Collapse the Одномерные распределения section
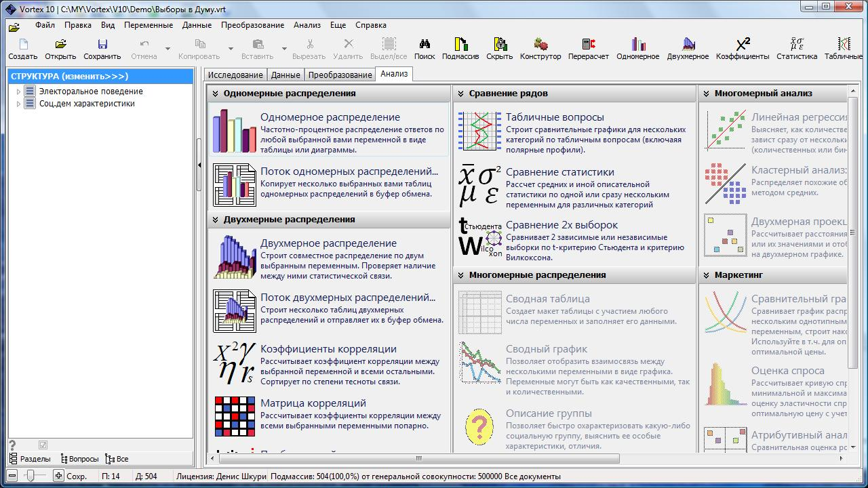The height and width of the screenshot is (488, 868). point(216,94)
